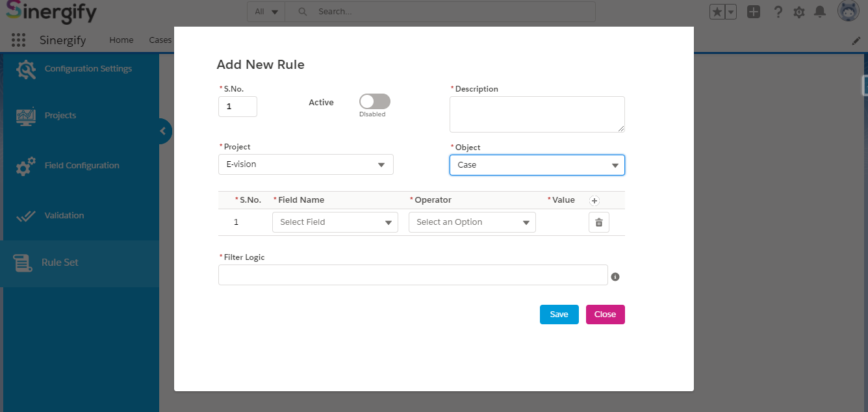Check notifications bell icon

(x=819, y=11)
